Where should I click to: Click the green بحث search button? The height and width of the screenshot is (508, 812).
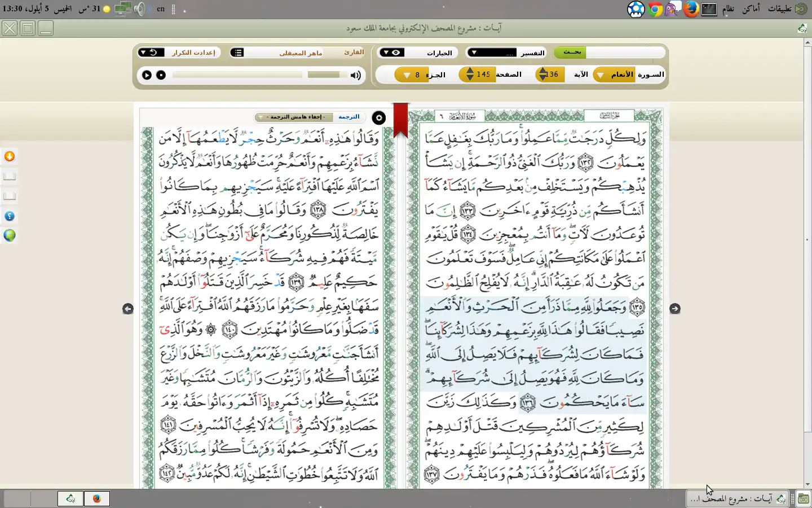(x=571, y=52)
